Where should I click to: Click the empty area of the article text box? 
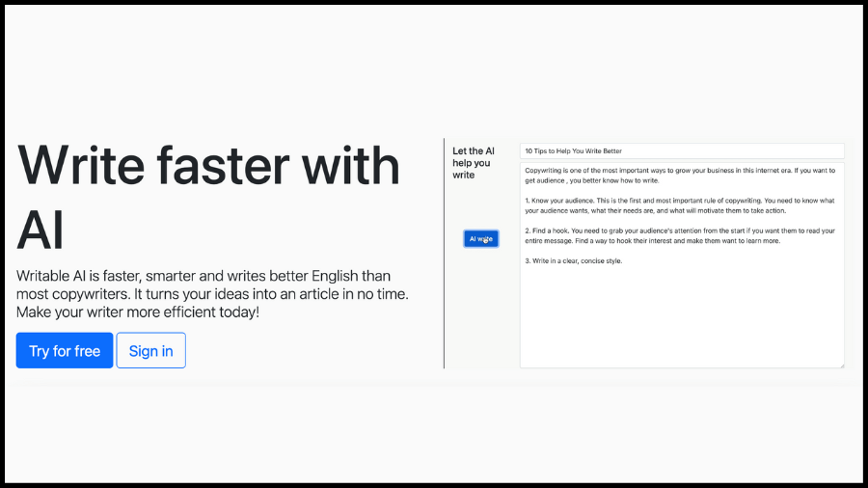point(681,318)
